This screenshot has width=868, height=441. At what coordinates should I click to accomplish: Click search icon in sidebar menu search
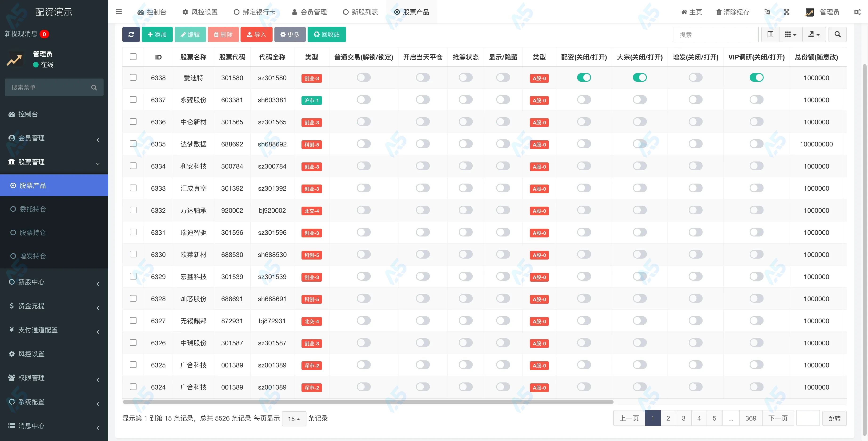(94, 87)
